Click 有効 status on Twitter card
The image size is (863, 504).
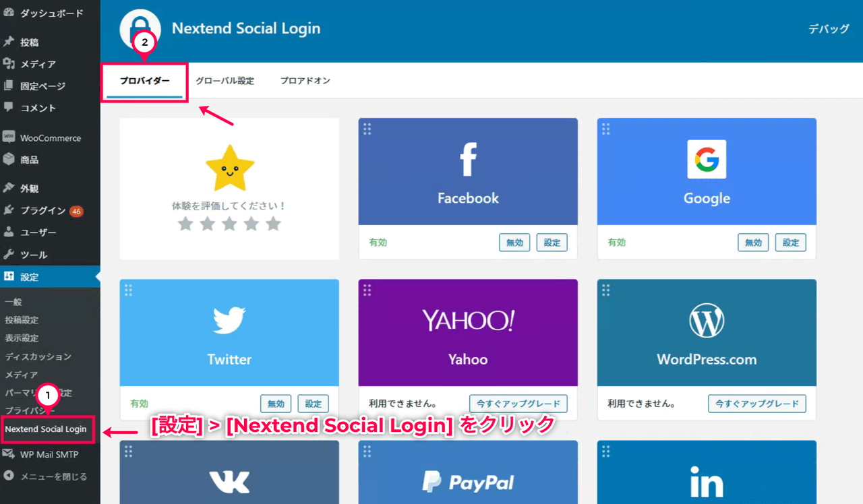pyautogui.click(x=140, y=404)
